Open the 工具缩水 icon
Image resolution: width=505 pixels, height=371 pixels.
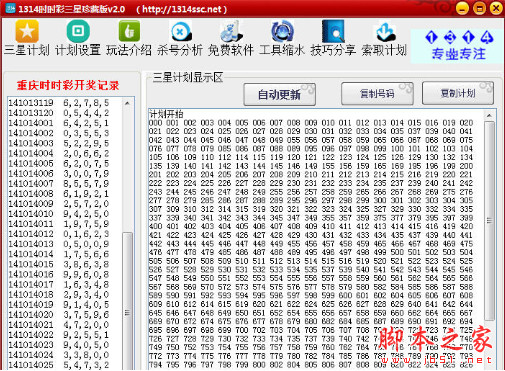pyautogui.click(x=282, y=31)
